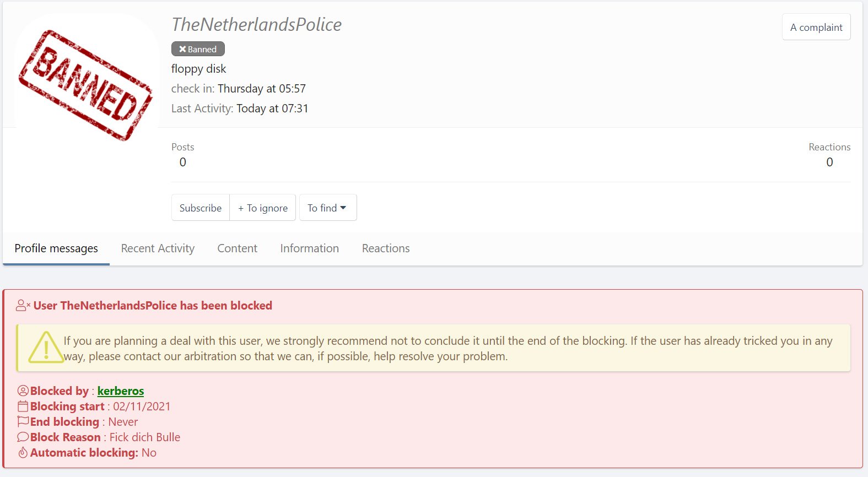Screen dimensions: 868x477
Task: Click the person icon beside Blocked by
Action: click(x=23, y=391)
